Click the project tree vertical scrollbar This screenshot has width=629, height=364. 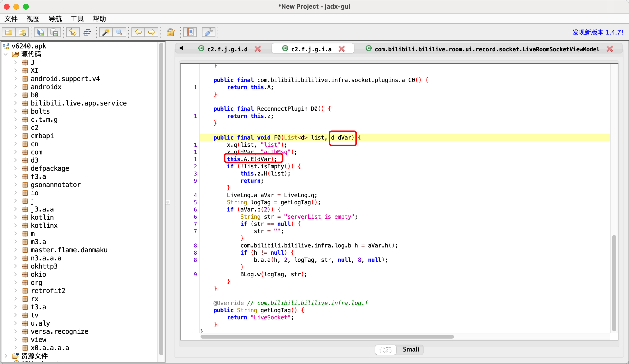pyautogui.click(x=161, y=199)
